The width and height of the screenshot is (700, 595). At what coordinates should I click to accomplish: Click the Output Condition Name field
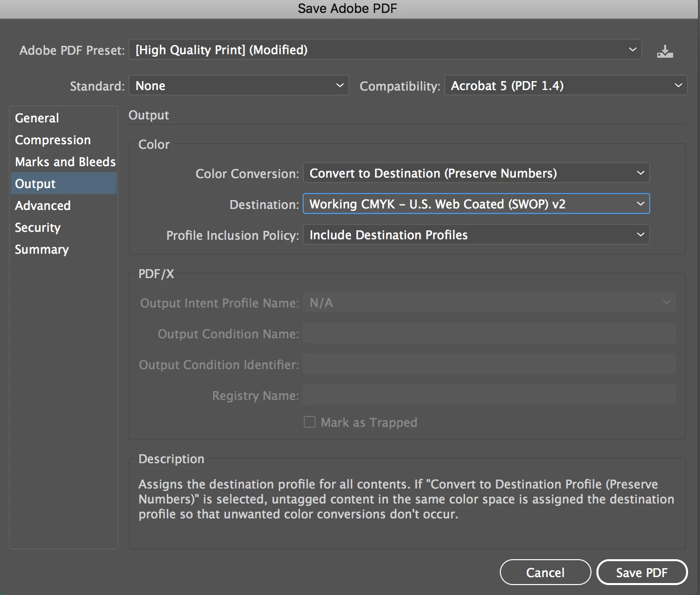tap(489, 333)
